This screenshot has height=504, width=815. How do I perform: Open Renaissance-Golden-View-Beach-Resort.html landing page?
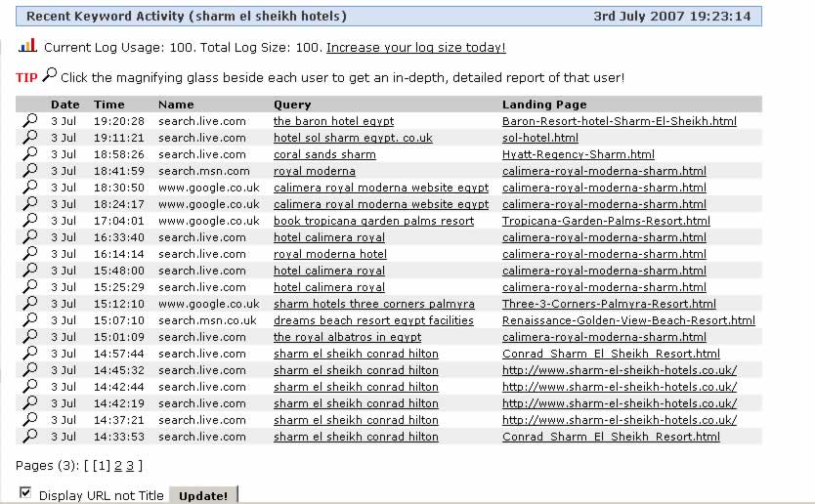[628, 320]
